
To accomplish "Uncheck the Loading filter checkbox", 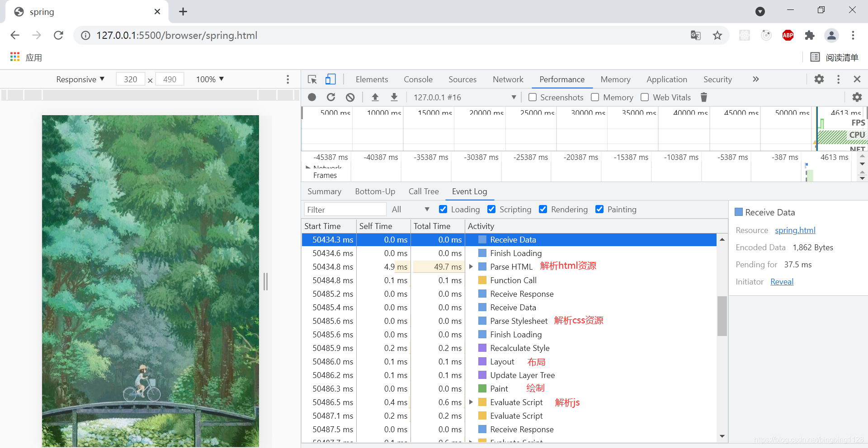I will [443, 209].
